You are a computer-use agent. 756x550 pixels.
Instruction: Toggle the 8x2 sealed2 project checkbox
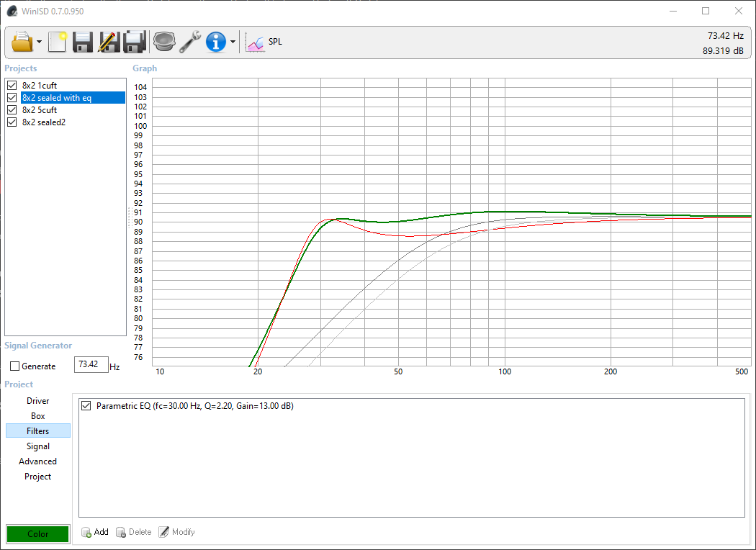pyautogui.click(x=12, y=122)
